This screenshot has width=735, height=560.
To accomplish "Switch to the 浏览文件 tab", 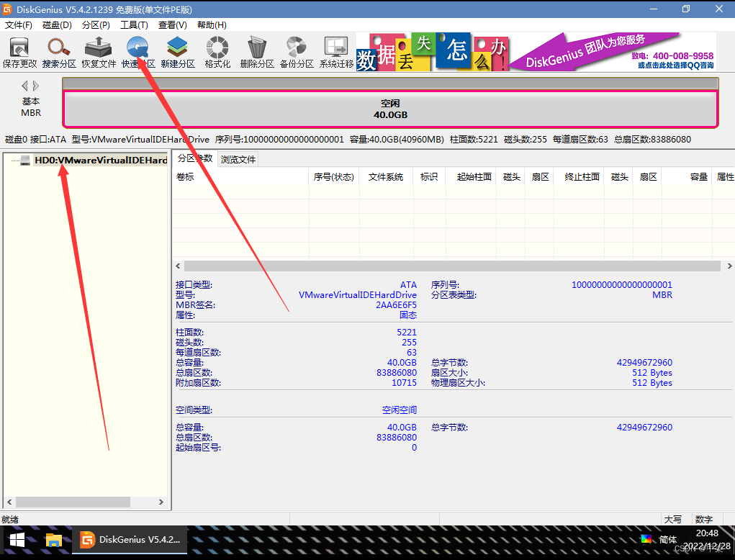I will 238,159.
